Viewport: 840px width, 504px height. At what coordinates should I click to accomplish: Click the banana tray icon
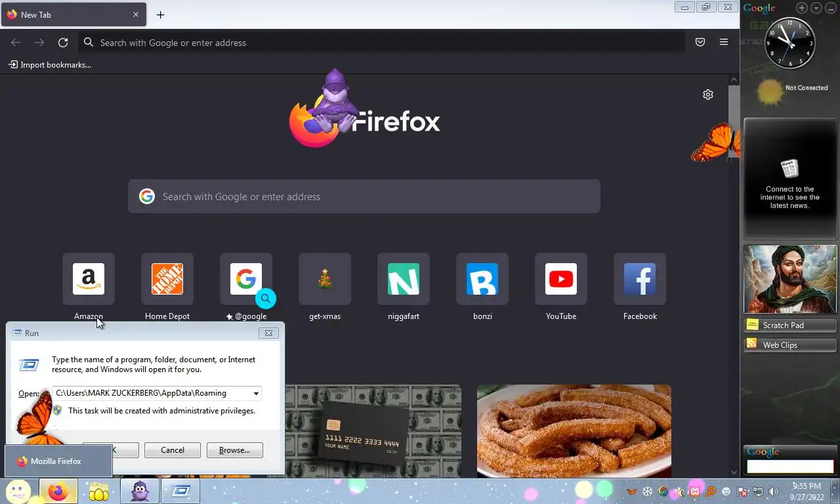(679, 492)
